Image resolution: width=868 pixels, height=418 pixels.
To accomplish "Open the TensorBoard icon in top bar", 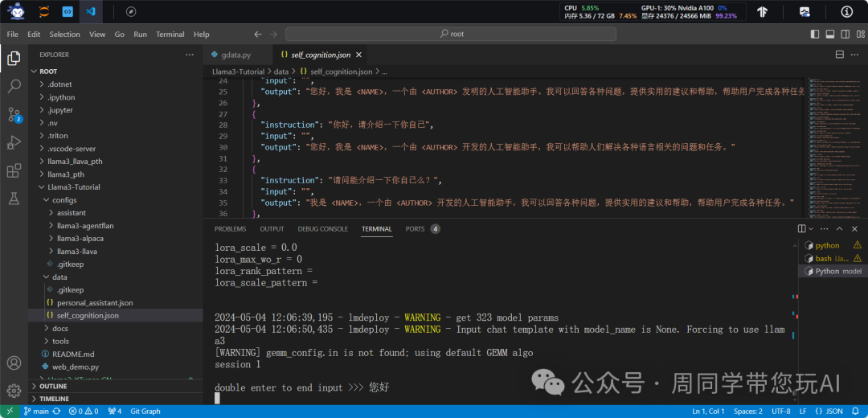I will pyautogui.click(x=762, y=11).
